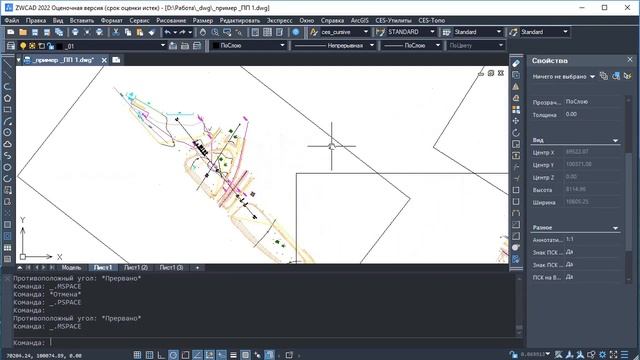The width and height of the screenshot is (640, 360).
Task: Toggle polar tracking in status bar
Action: click(x=173, y=355)
